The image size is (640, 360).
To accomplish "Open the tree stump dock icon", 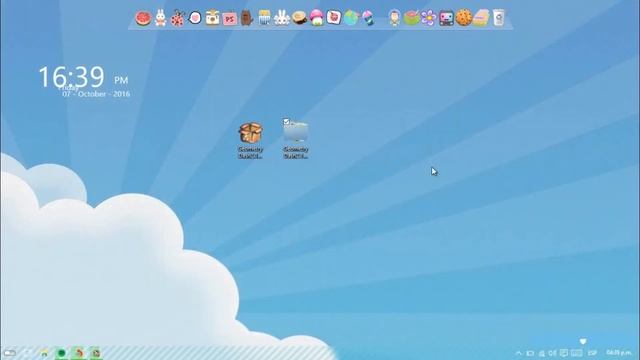I will point(299,18).
